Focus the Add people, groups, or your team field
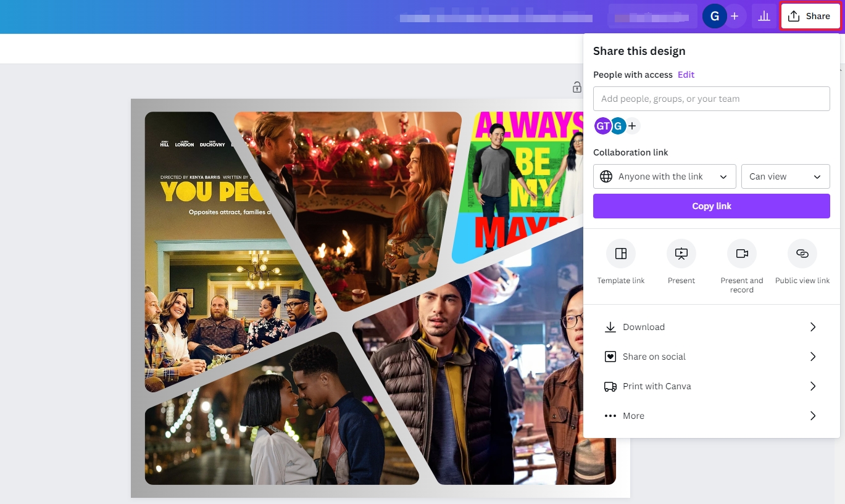 [711, 99]
